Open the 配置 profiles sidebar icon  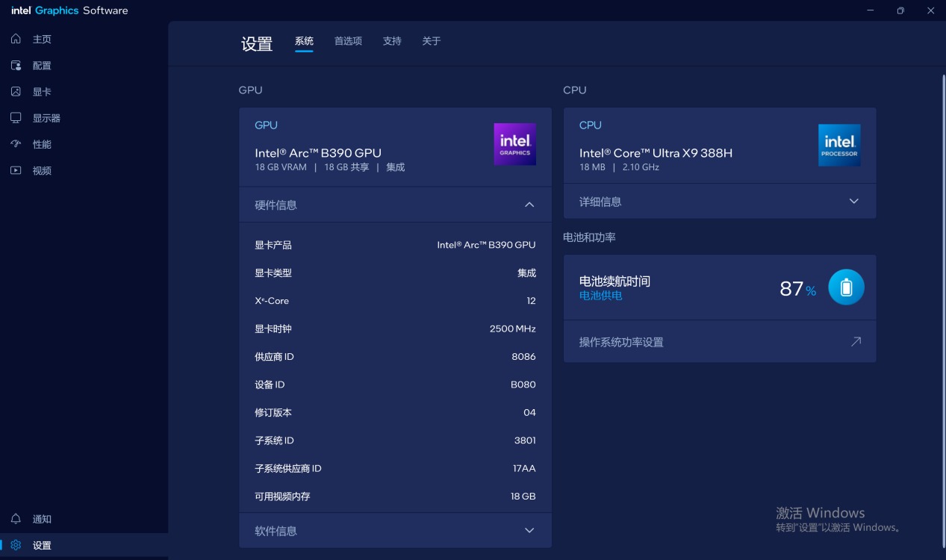16,66
